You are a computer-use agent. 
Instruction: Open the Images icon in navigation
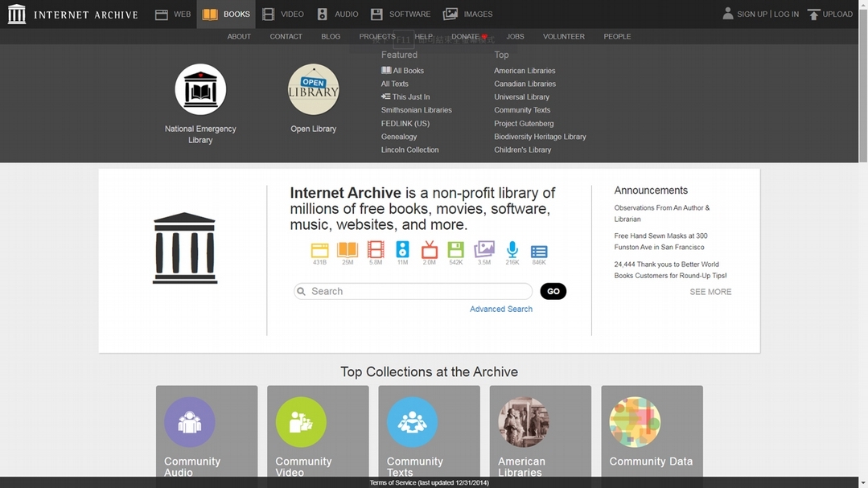(x=450, y=14)
